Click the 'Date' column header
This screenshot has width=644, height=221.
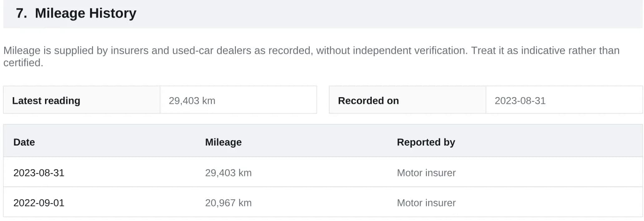pos(24,142)
